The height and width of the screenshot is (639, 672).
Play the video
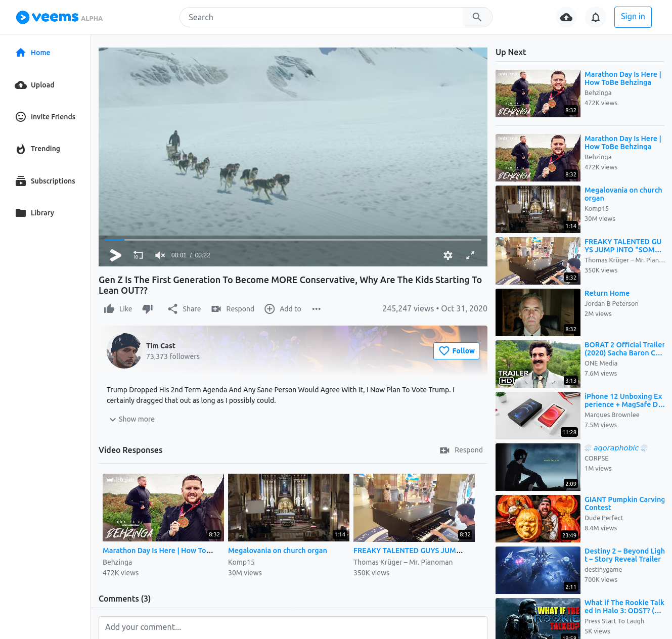[x=115, y=255]
